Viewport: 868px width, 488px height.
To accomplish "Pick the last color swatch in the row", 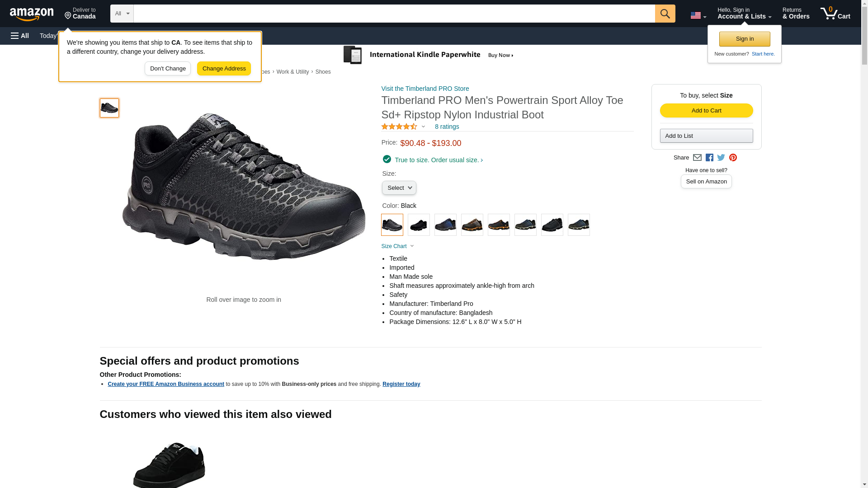I will pyautogui.click(x=579, y=225).
